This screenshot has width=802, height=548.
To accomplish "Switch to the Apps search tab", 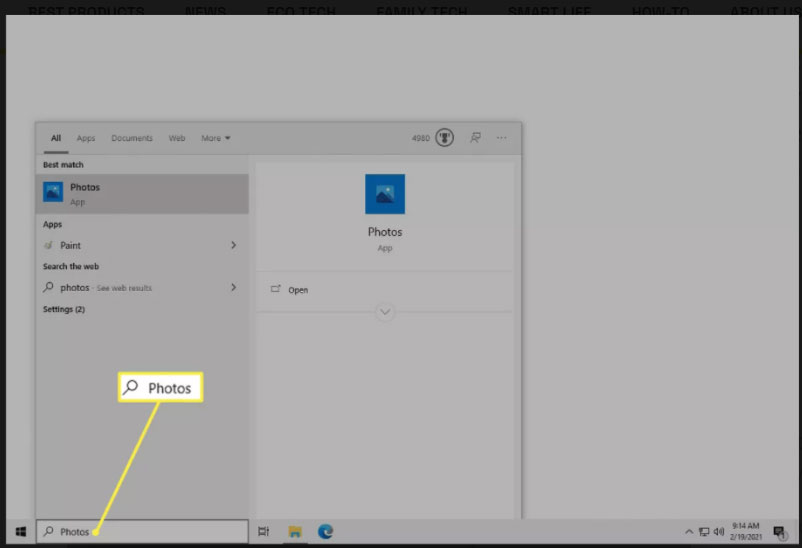I will (x=86, y=138).
